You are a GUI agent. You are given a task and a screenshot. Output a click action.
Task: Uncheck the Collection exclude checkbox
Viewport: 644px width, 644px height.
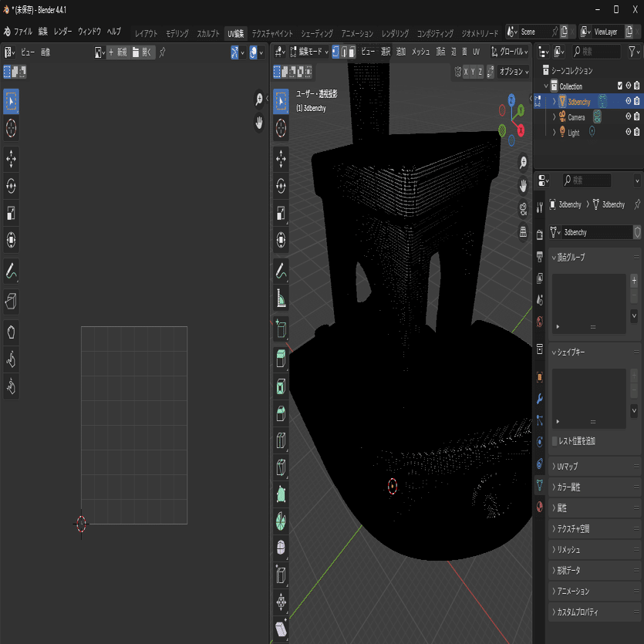(x=619, y=86)
